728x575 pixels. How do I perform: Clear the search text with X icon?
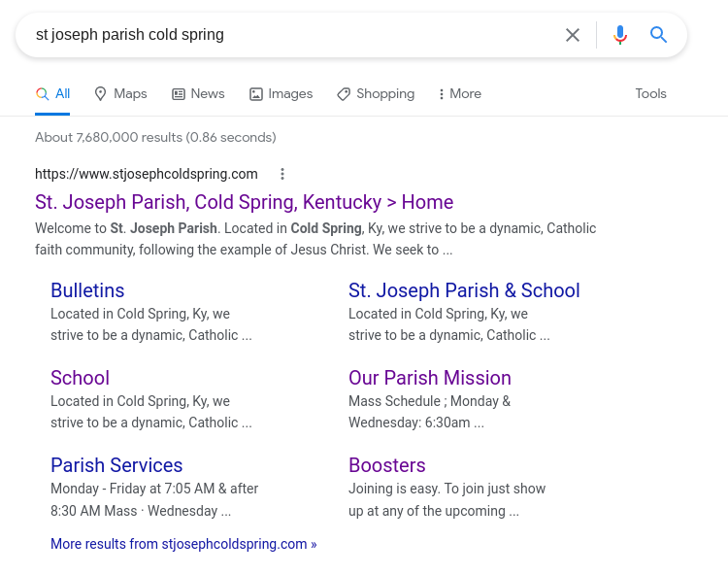pyautogui.click(x=573, y=35)
